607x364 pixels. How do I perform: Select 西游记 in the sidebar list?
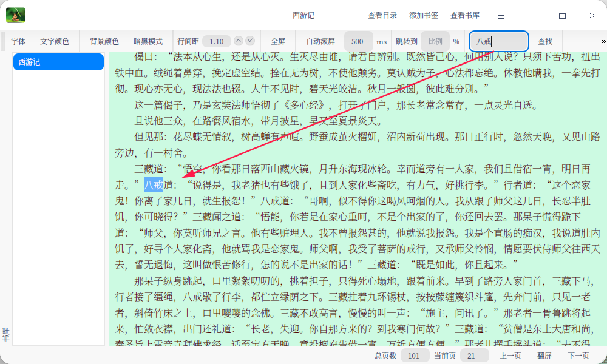58,62
